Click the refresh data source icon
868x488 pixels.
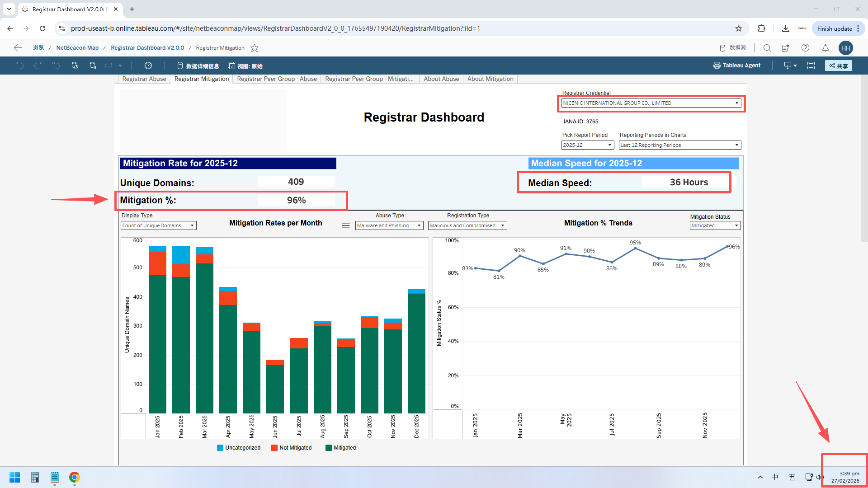click(x=75, y=66)
